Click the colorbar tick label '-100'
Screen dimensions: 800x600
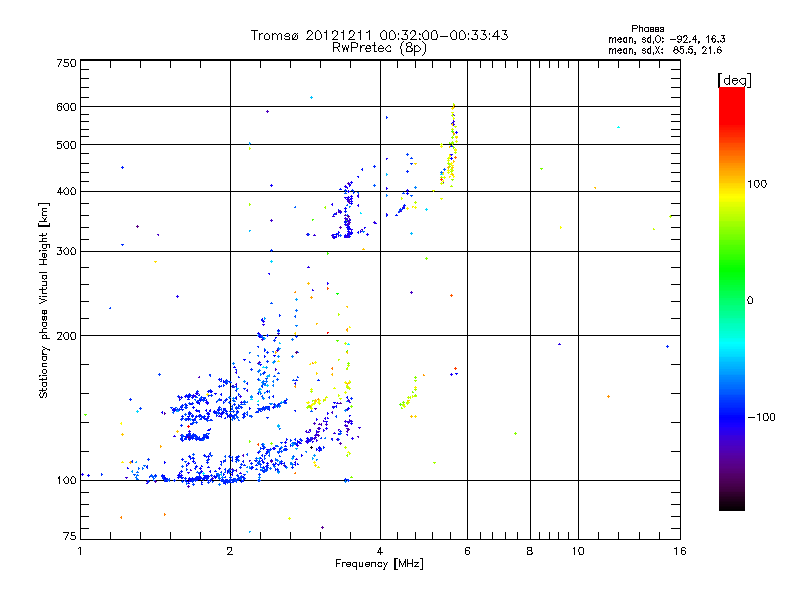click(x=761, y=417)
